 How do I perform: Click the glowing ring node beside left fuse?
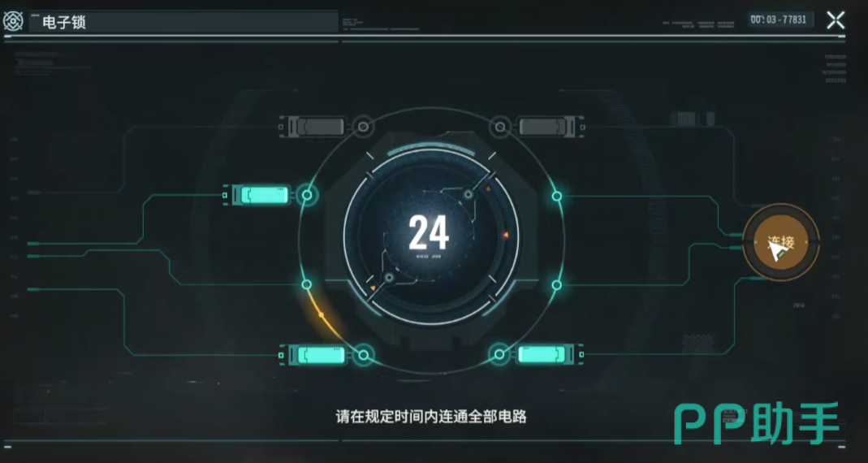pyautogui.click(x=307, y=195)
